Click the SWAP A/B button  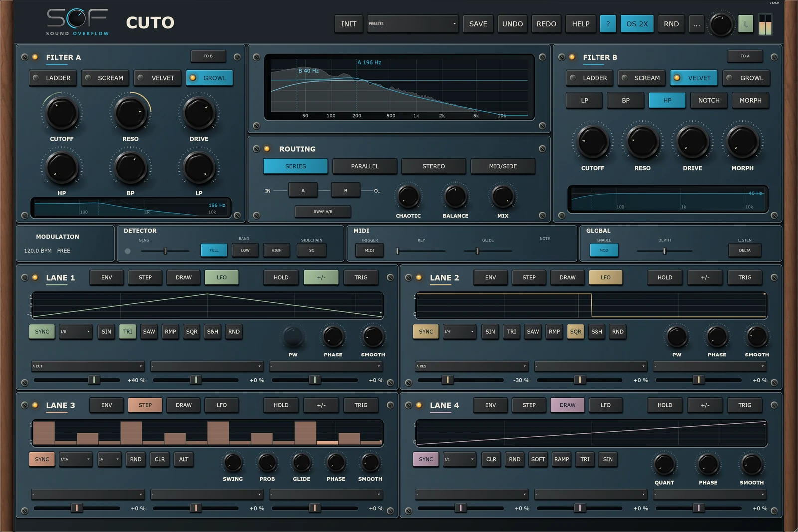click(323, 212)
